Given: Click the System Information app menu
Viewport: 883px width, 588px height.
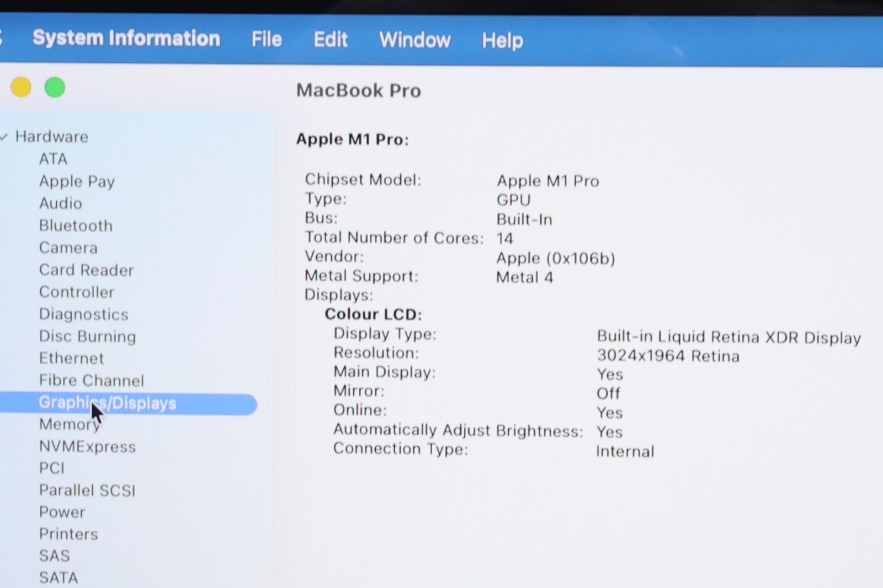Looking at the screenshot, I should pos(126,38).
